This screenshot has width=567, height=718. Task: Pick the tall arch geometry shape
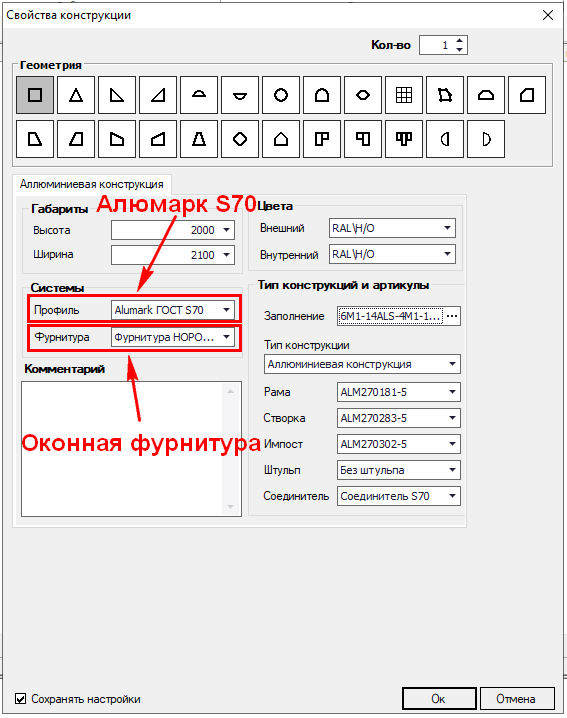[x=322, y=95]
